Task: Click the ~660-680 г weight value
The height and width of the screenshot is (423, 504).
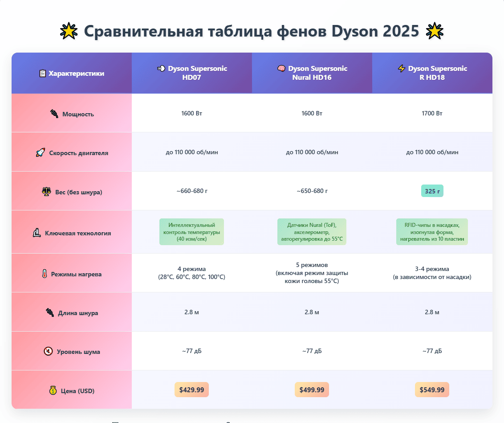Action: [x=192, y=191]
